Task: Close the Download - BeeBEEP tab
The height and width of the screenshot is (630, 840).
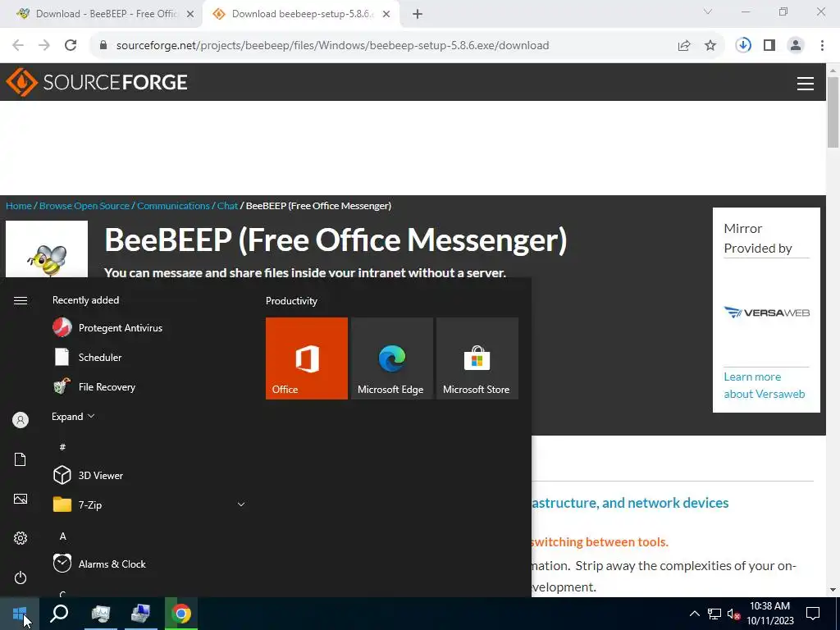Action: (189, 15)
